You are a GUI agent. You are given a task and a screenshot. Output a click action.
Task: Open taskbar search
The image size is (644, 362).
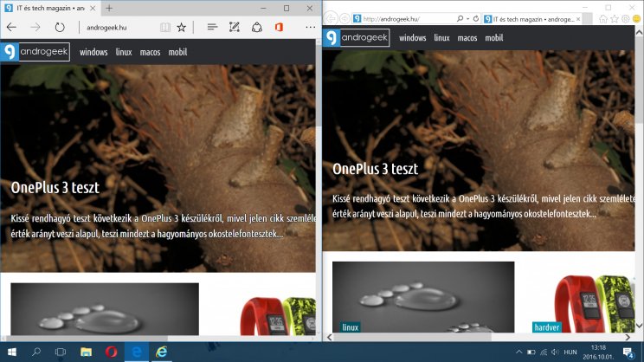point(36,352)
